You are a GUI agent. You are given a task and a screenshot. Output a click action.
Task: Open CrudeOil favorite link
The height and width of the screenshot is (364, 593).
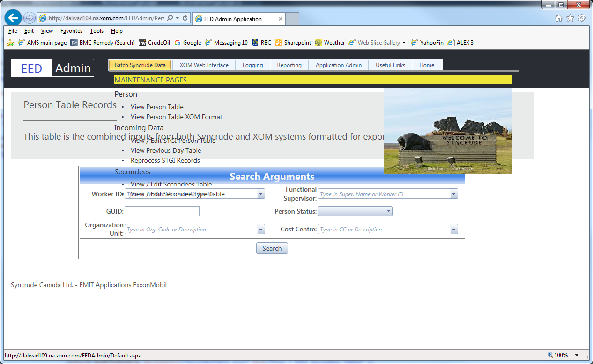pos(155,43)
